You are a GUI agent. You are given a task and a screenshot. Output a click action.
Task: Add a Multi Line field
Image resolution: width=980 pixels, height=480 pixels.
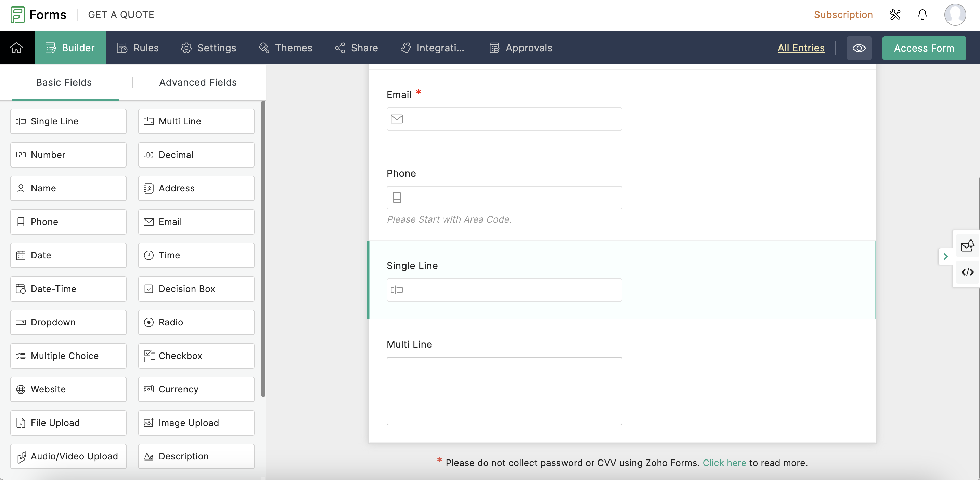[x=196, y=121]
